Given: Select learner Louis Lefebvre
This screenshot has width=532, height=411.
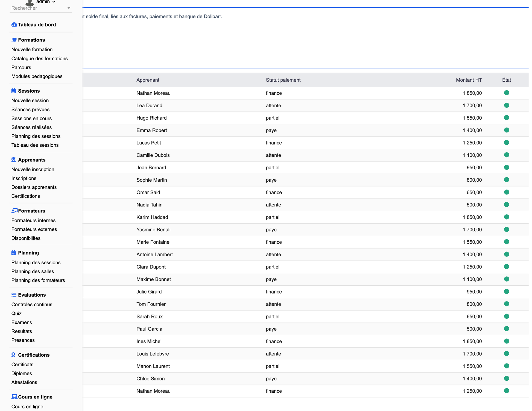Looking at the screenshot, I should click(x=153, y=354).
